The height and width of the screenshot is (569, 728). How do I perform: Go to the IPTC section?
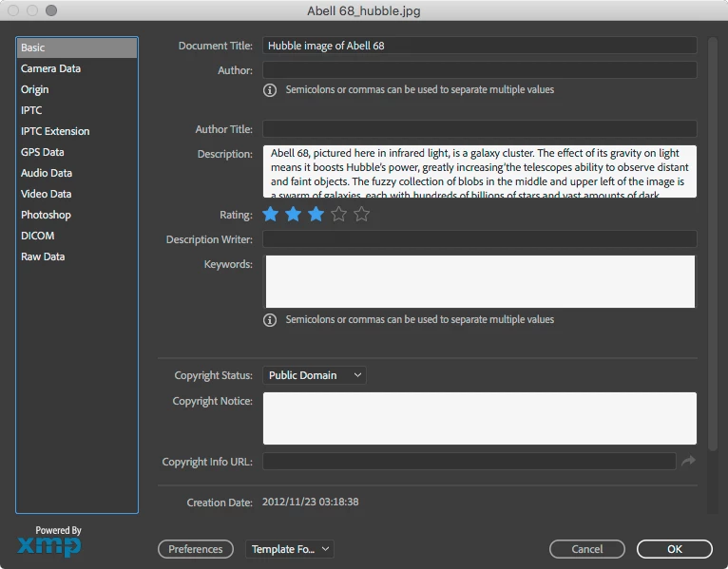(77, 110)
